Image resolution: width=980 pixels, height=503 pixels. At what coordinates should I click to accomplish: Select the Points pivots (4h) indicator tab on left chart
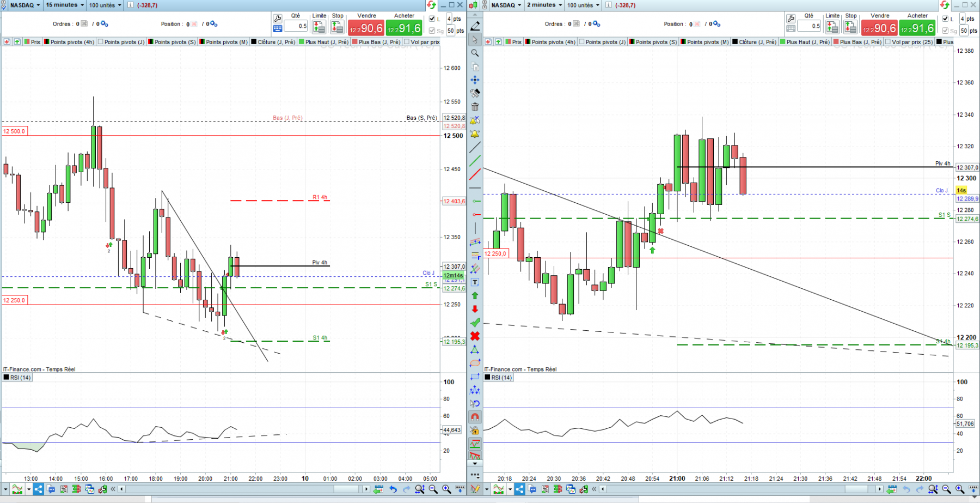[69, 42]
